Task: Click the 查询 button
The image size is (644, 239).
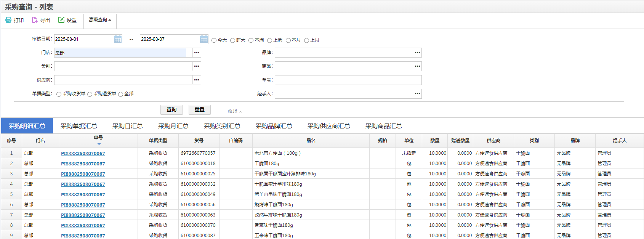Action: click(x=171, y=110)
